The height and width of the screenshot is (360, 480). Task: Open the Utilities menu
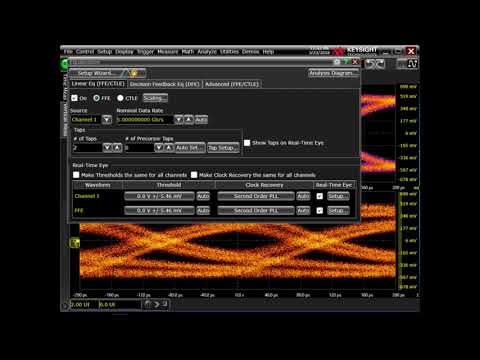pos(229,52)
